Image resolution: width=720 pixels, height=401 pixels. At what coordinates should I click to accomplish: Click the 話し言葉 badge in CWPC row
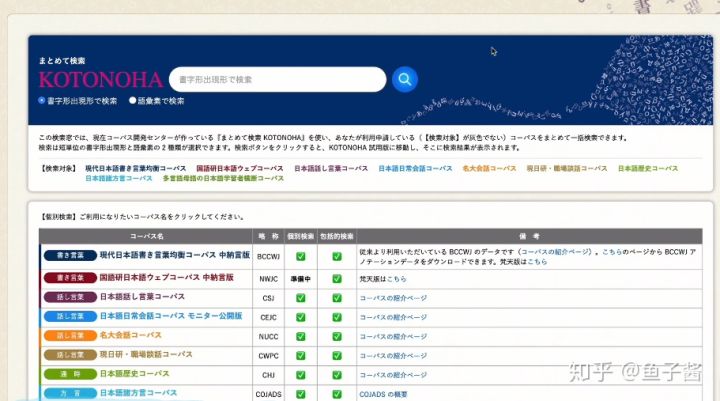(x=70, y=355)
